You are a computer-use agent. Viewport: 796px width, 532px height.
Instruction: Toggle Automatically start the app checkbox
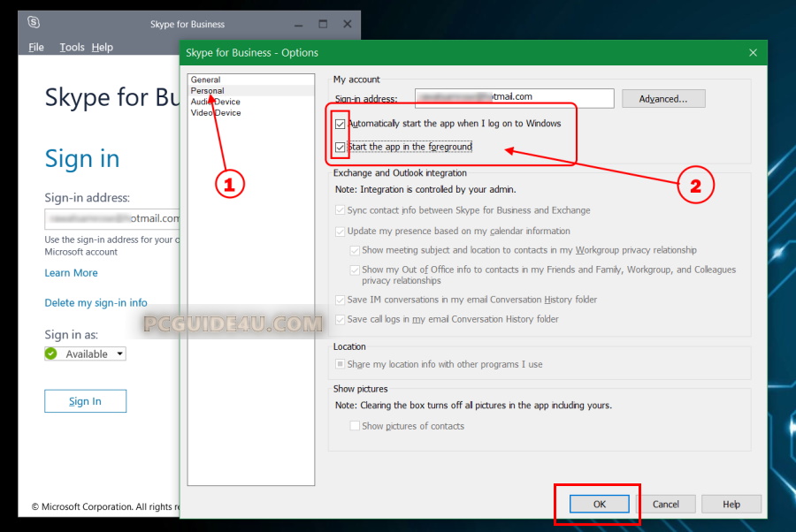[x=341, y=124]
